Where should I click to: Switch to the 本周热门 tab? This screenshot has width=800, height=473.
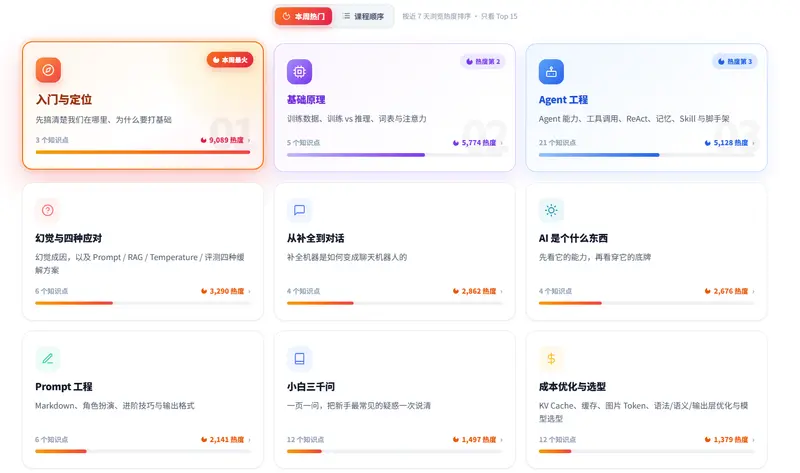(x=303, y=16)
